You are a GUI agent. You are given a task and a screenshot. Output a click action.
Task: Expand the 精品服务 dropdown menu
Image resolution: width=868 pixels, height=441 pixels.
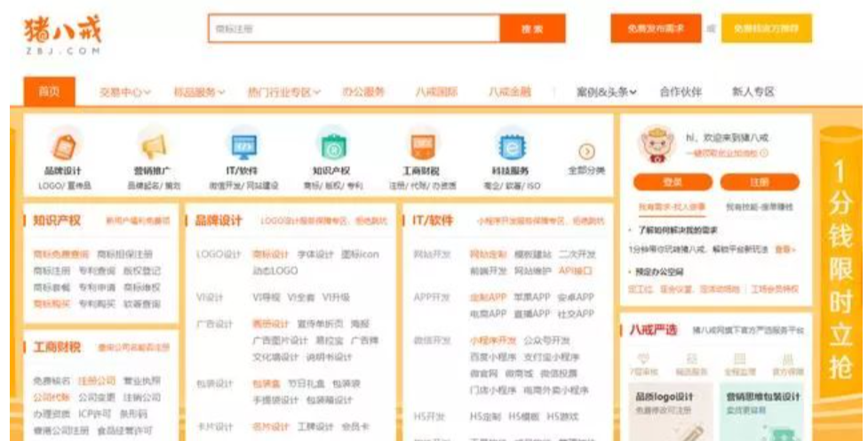tap(199, 92)
